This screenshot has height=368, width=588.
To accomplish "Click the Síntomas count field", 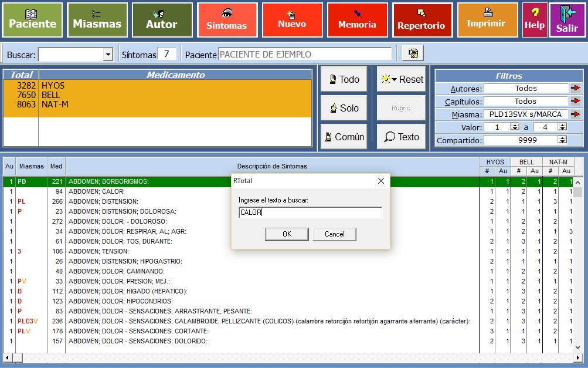I will click(x=166, y=54).
